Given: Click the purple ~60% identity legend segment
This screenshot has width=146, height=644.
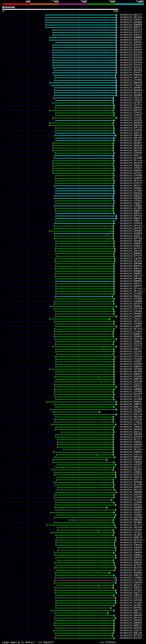Looking at the screenshot, I should pos(73,4).
